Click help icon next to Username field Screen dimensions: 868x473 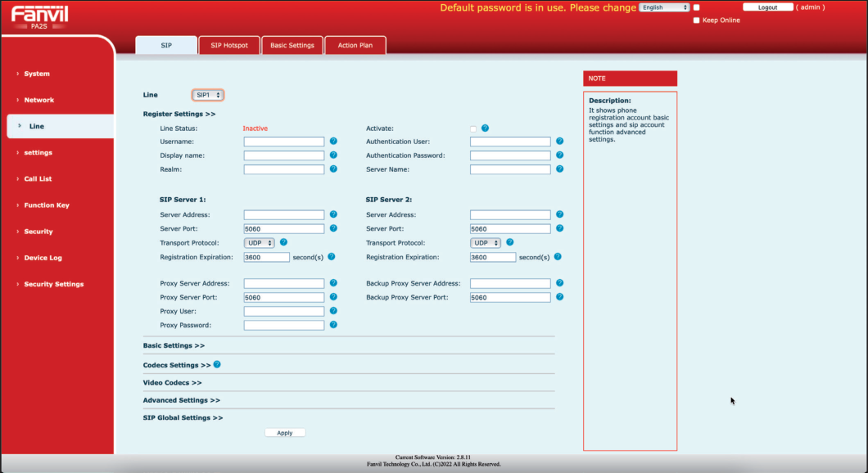click(333, 142)
